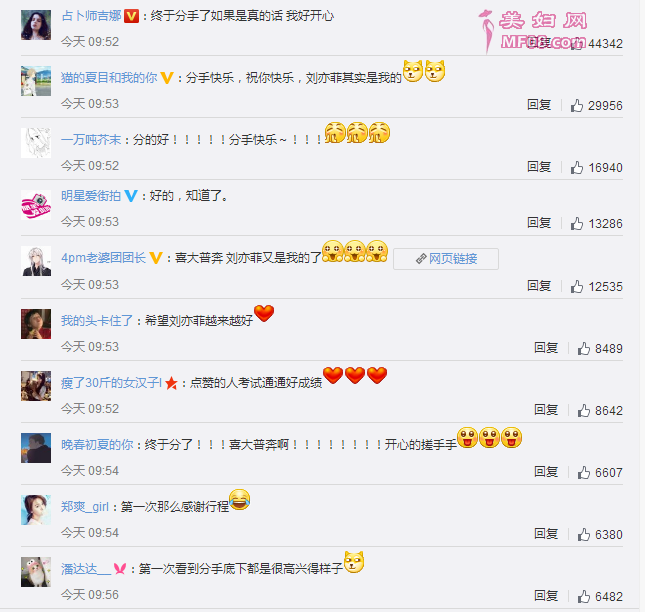The image size is (645, 612).
Task: Click 回复 on 潘达达's comment
Action: pos(546,596)
